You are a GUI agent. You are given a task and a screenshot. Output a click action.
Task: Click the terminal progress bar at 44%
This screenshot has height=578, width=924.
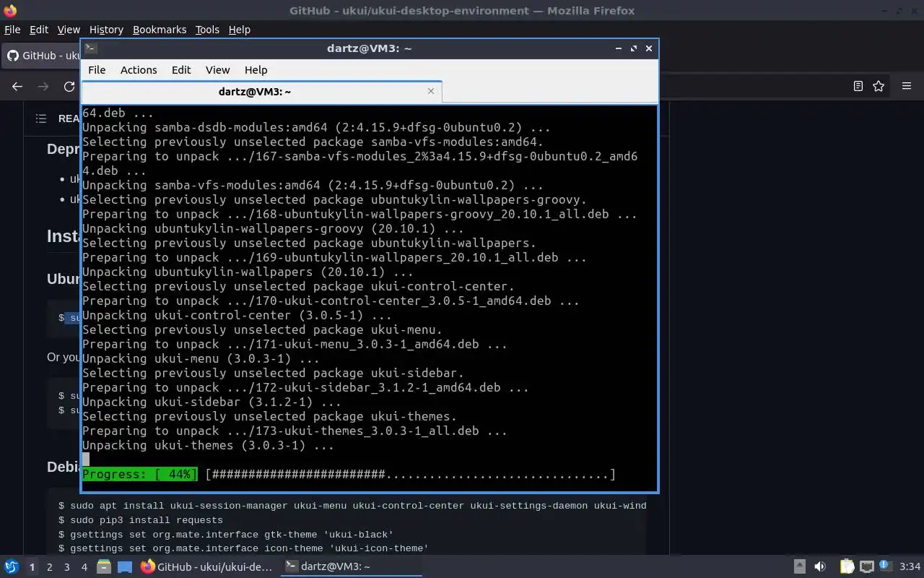coord(348,475)
